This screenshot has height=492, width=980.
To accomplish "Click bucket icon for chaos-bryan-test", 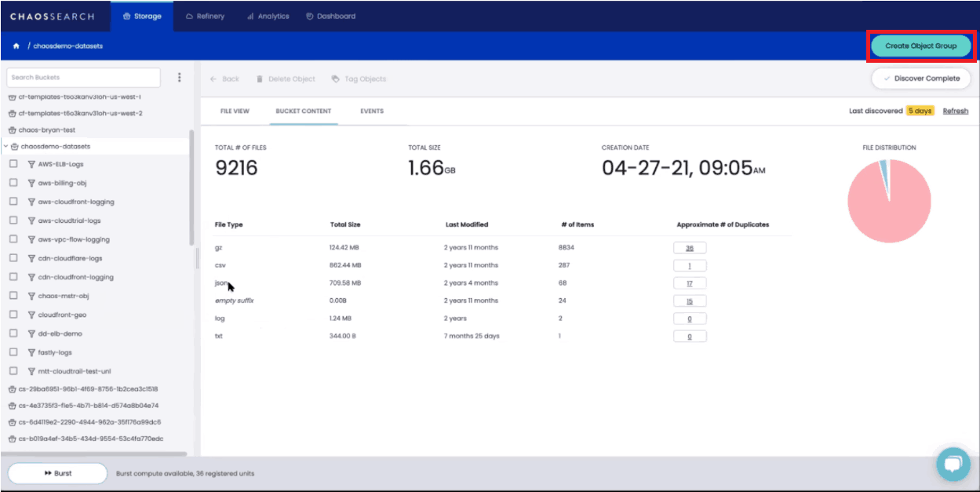I will point(12,129).
